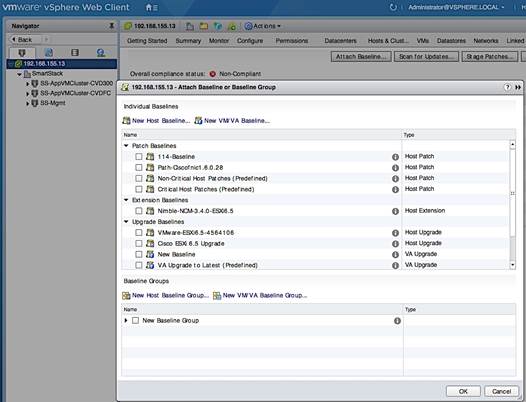Check the New Baseline Group checkbox
The height and width of the screenshot is (402, 526).
tap(135, 321)
